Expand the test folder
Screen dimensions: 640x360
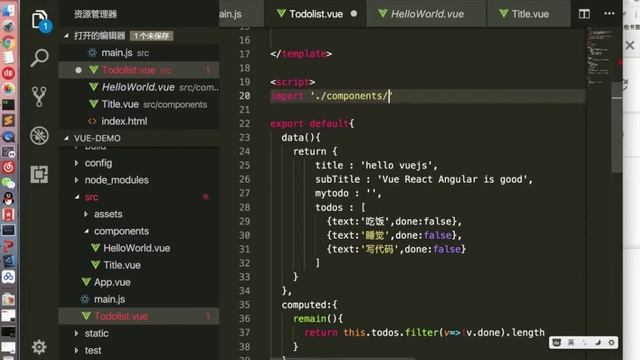(x=76, y=350)
